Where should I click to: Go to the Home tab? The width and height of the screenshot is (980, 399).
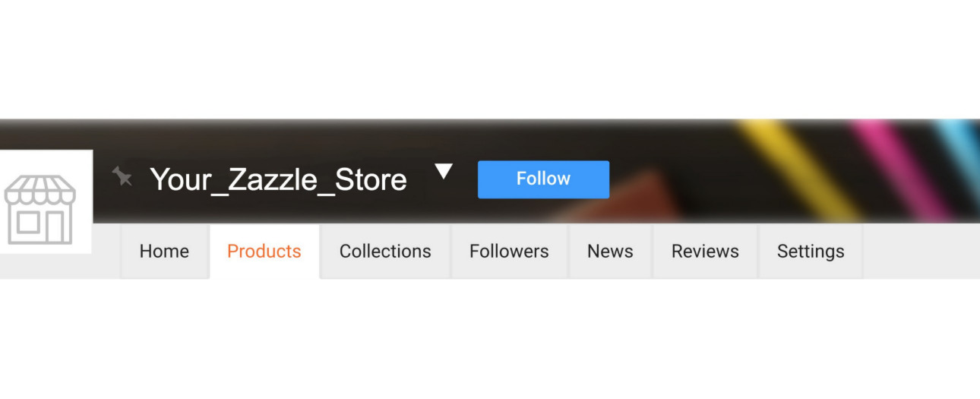pos(164,252)
